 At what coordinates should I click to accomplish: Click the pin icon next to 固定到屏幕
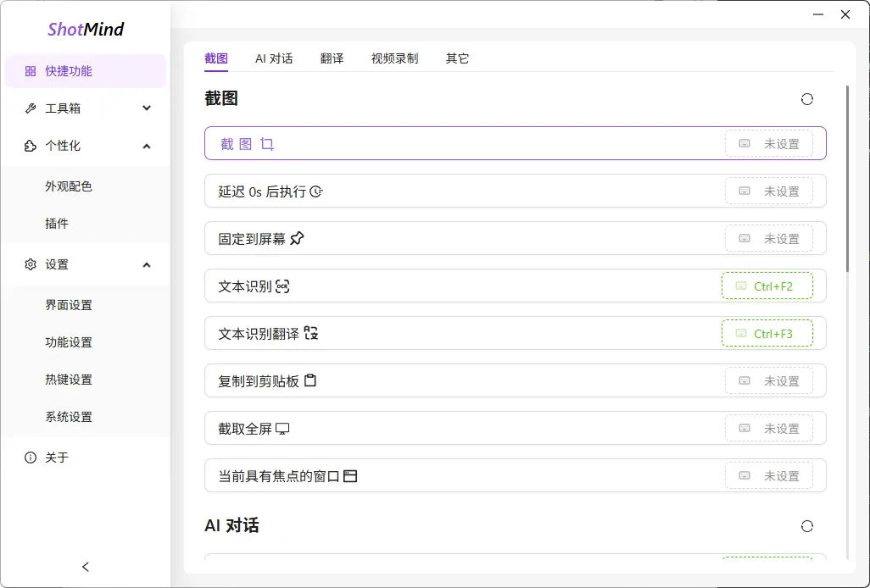point(298,238)
